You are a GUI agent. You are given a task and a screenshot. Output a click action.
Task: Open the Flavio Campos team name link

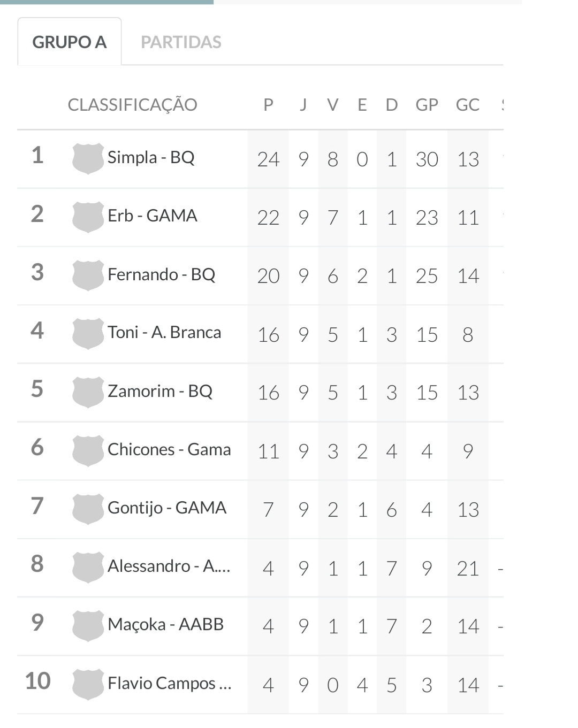[x=170, y=683]
